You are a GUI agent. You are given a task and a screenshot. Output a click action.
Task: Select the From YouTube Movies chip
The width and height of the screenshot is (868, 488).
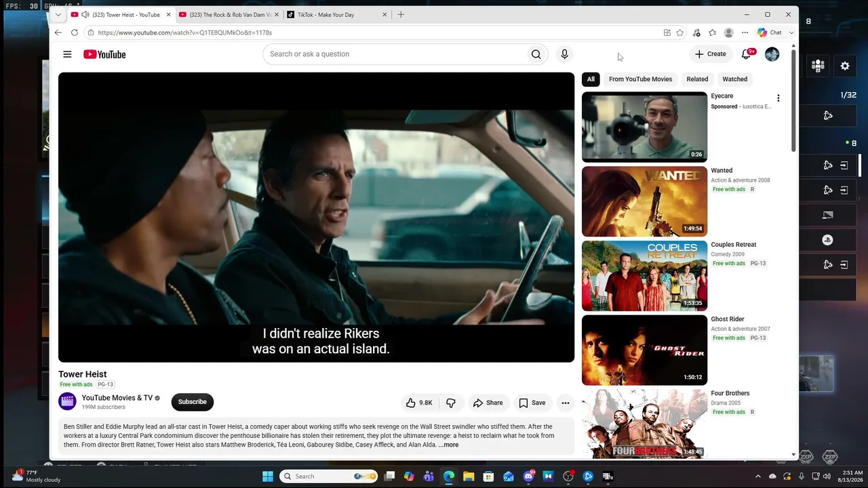pyautogui.click(x=640, y=79)
